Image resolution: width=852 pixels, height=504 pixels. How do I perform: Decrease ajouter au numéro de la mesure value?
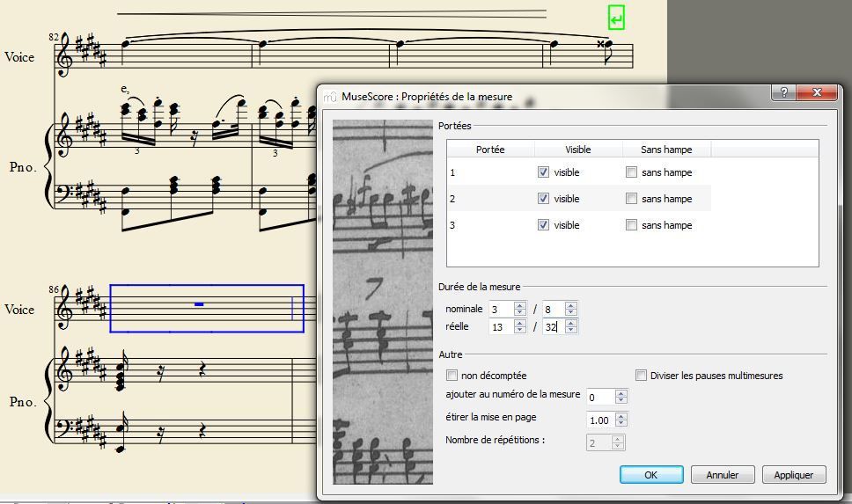(x=621, y=401)
